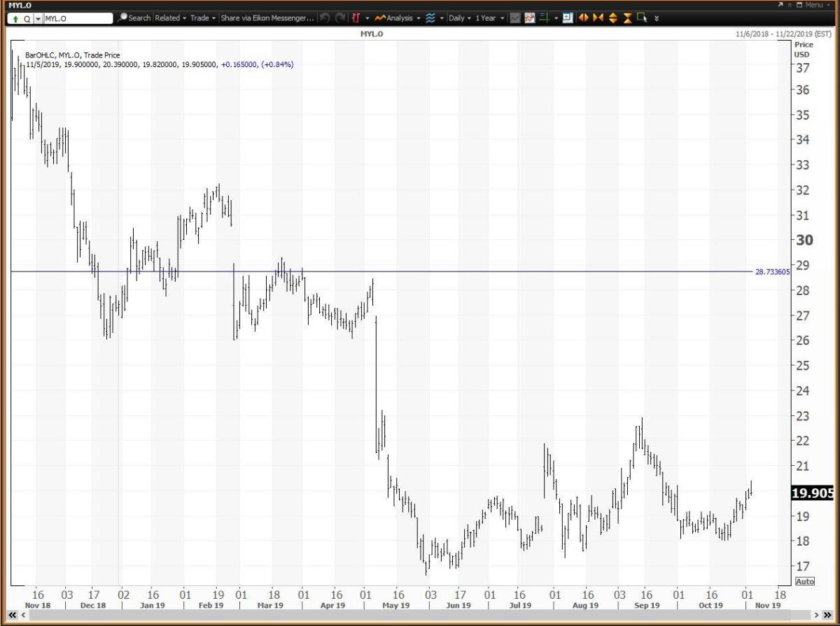840x626 pixels.
Task: Toggle the grey line chart icon
Action: pos(515,17)
